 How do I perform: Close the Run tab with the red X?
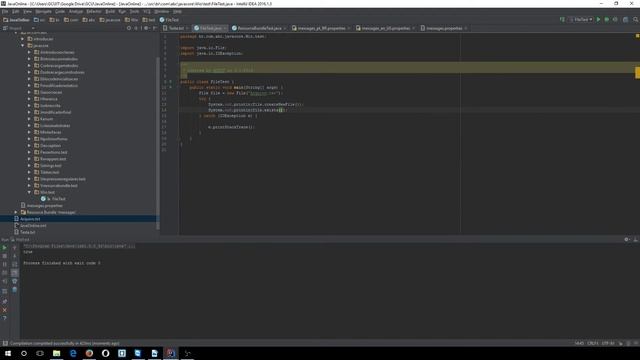[4, 310]
